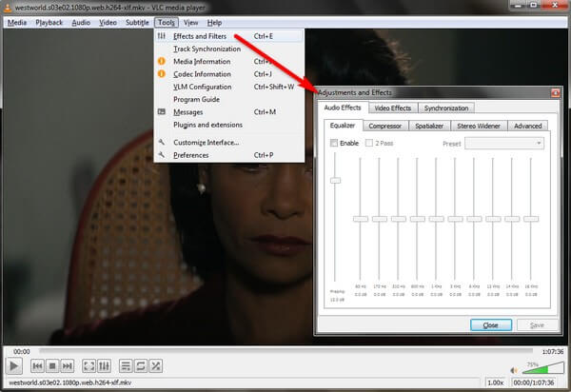This screenshot has height=392, width=571.
Task: Mute audio using the speaker icon
Action: coord(514,370)
